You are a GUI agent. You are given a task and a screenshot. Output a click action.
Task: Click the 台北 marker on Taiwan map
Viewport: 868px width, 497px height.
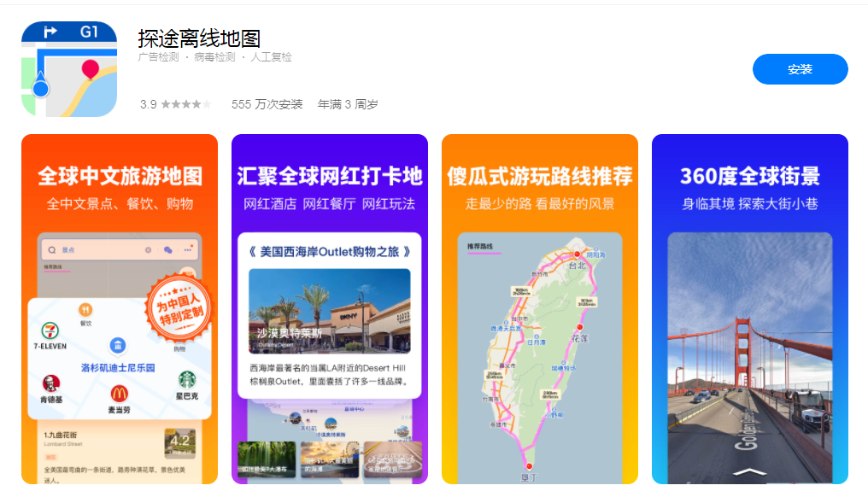(577, 255)
